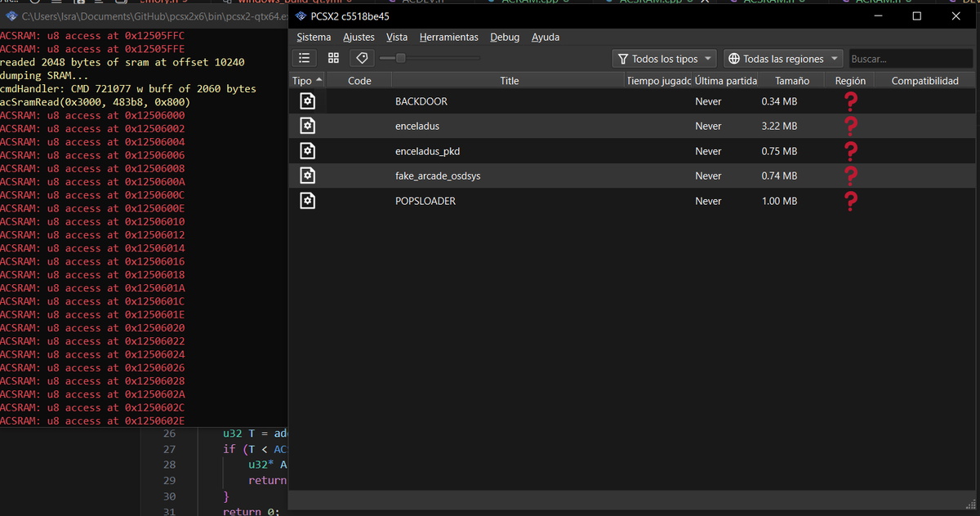
Task: Sort game list by Title column
Action: pos(510,81)
